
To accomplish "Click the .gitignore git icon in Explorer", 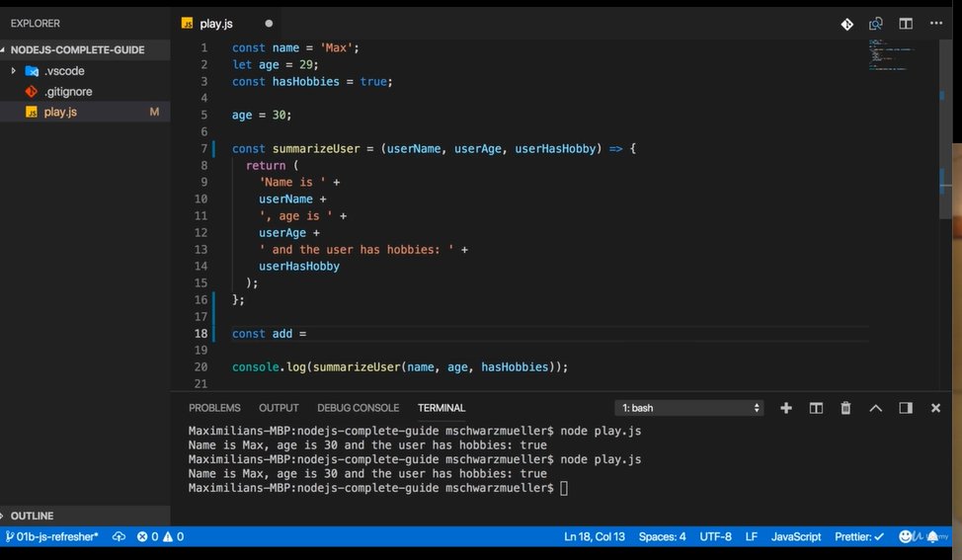I will tap(32, 92).
